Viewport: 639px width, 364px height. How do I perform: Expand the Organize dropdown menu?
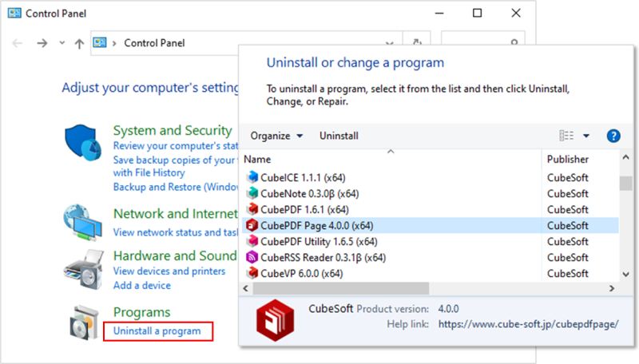276,136
